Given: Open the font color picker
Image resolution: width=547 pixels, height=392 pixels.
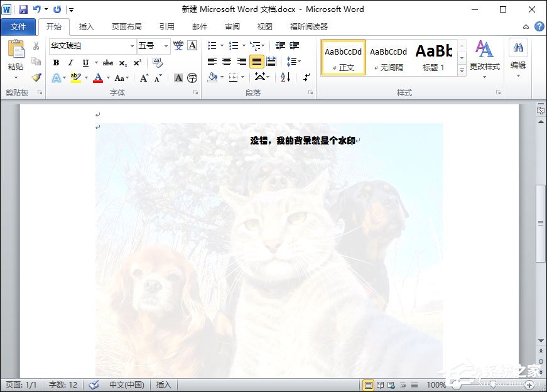Looking at the screenshot, I should pyautogui.click(x=97, y=77).
